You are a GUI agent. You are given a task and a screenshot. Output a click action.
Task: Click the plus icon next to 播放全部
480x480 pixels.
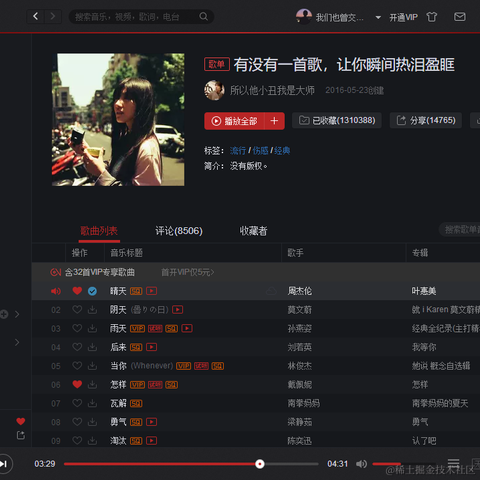274,121
